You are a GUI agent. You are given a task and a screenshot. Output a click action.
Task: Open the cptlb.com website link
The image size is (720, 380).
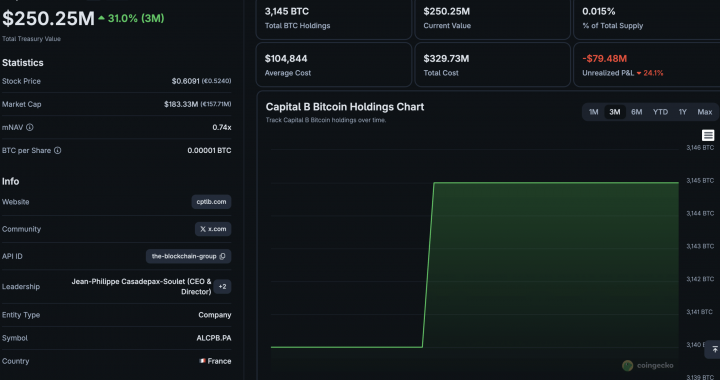pos(211,201)
